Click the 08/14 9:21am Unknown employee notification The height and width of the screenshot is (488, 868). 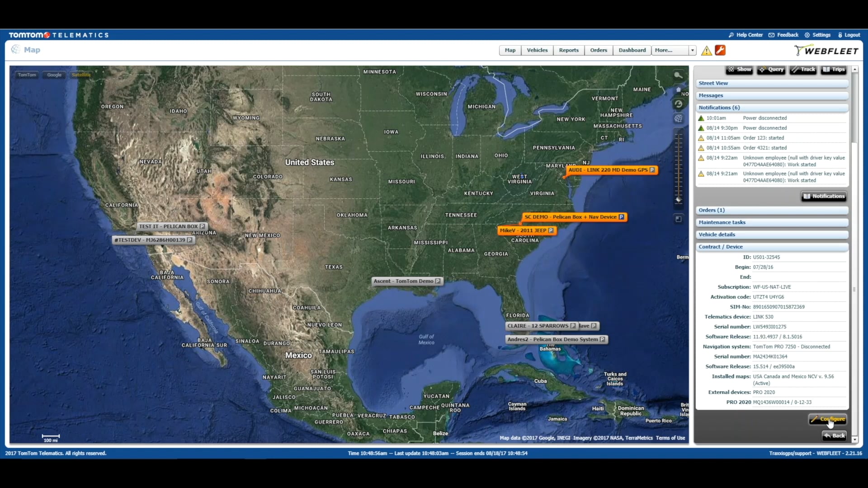(x=772, y=177)
